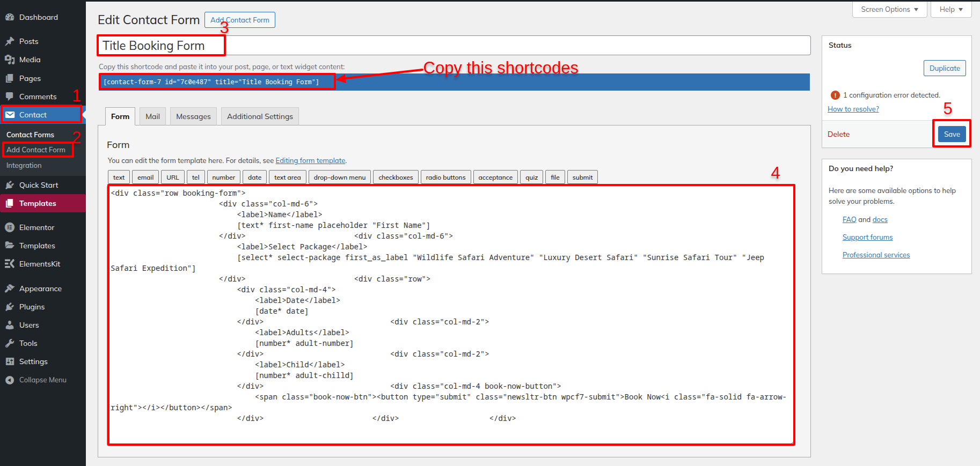The height and width of the screenshot is (466, 980).
Task: Click the Dashboard icon in sidebar
Action: click(x=10, y=17)
